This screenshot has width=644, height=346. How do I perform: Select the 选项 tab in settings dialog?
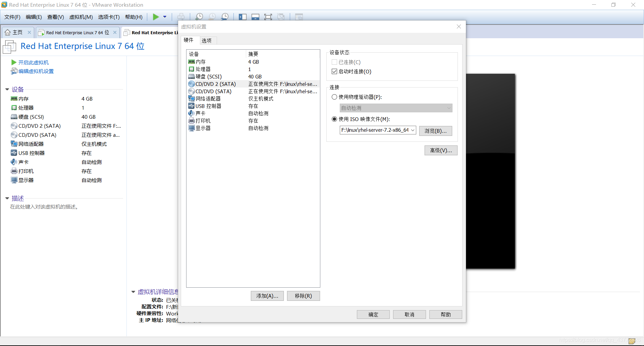(207, 41)
